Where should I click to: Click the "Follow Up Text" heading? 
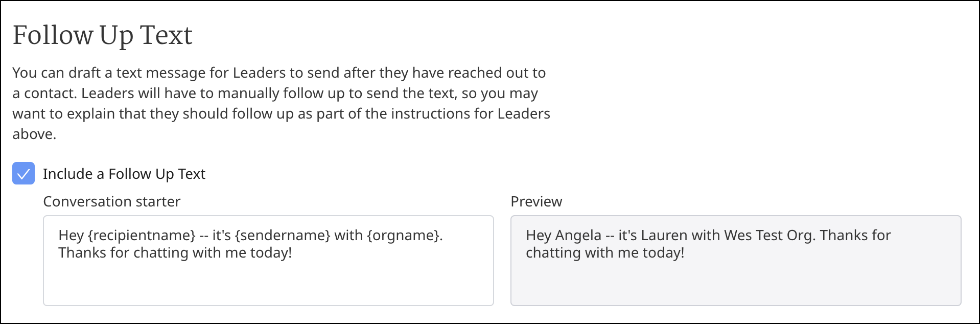pyautogui.click(x=102, y=35)
